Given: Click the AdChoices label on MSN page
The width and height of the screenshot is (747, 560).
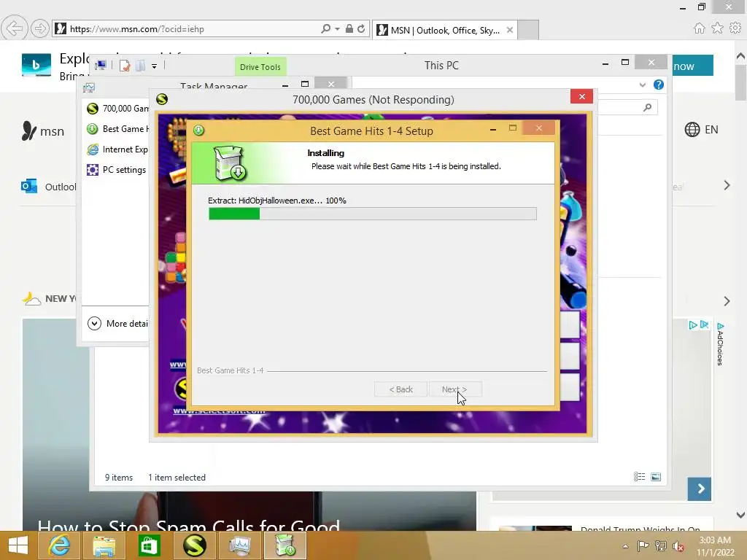Looking at the screenshot, I should [720, 344].
